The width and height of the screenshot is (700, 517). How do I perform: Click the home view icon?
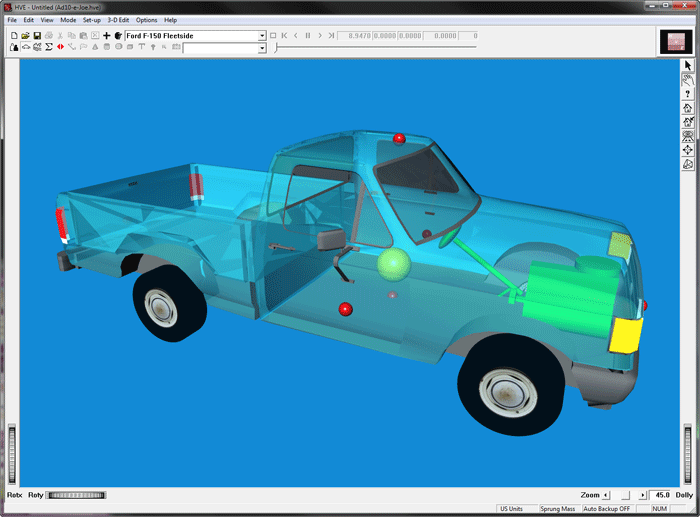pyautogui.click(x=688, y=108)
